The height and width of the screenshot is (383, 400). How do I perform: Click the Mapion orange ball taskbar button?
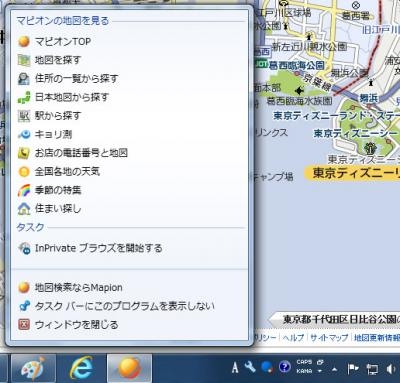click(x=129, y=368)
